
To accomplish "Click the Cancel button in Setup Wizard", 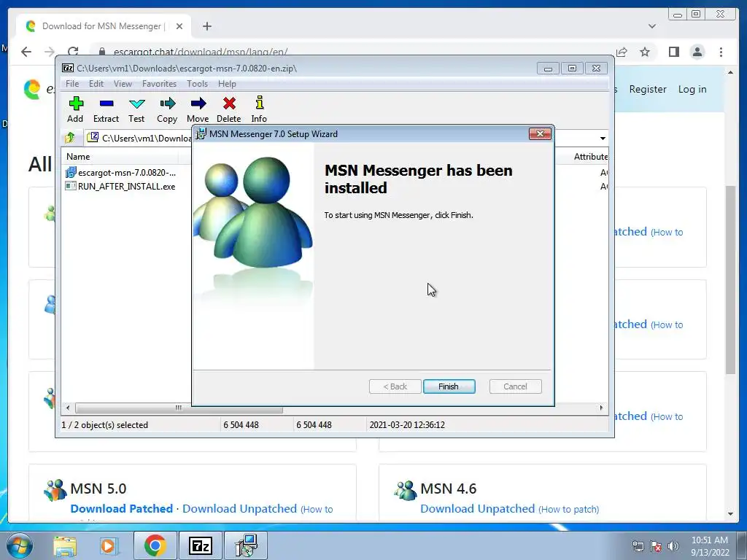I will 515,386.
